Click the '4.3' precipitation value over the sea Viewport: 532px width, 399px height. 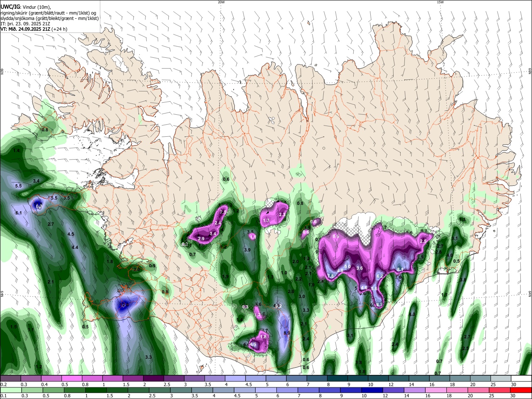click(412, 314)
